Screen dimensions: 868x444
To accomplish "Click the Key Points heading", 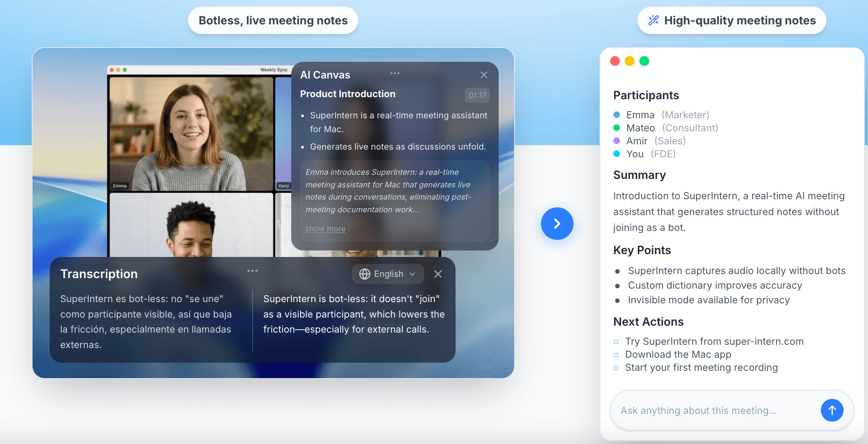I will coord(642,250).
